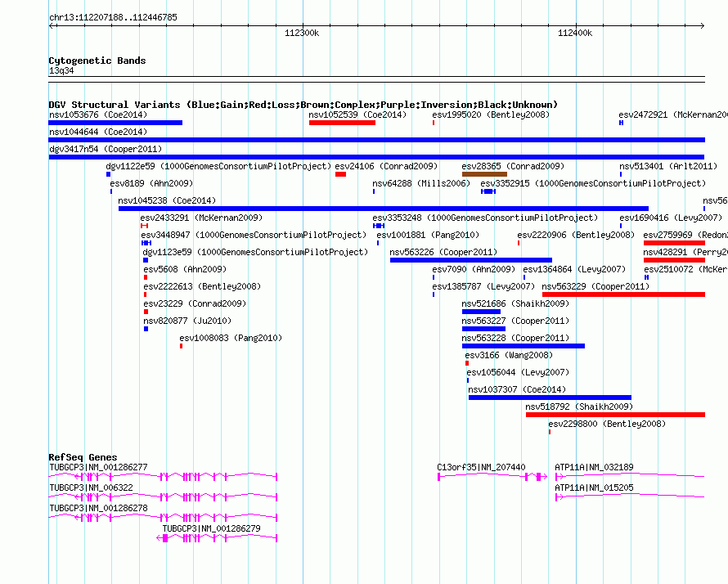Image resolution: width=728 pixels, height=584 pixels.
Task: Click esv2222613 (Bentley2008) label
Action: coord(202,286)
